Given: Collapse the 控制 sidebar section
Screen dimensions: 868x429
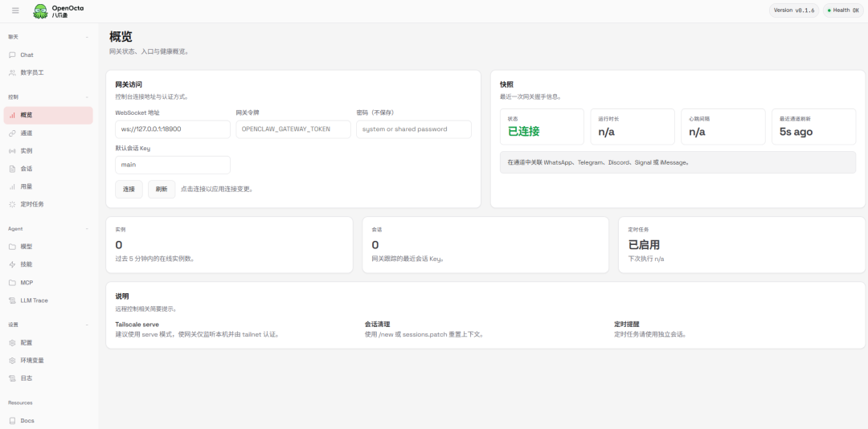Looking at the screenshot, I should pyautogui.click(x=87, y=97).
